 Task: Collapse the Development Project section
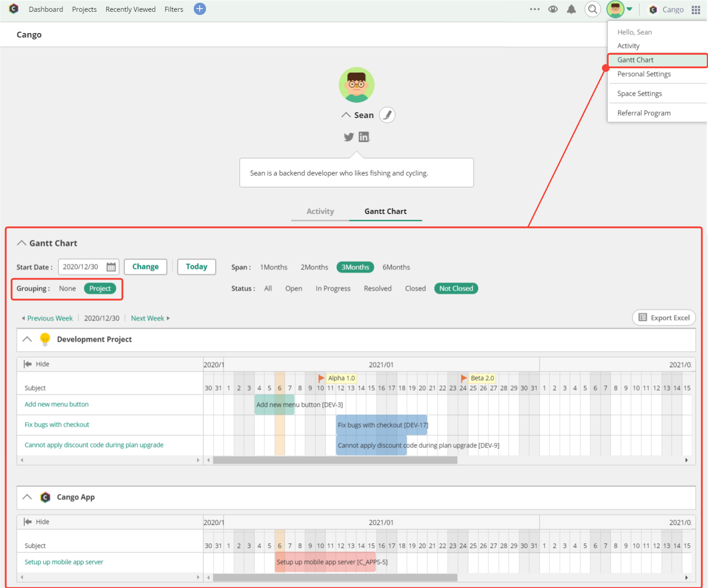pyautogui.click(x=27, y=339)
